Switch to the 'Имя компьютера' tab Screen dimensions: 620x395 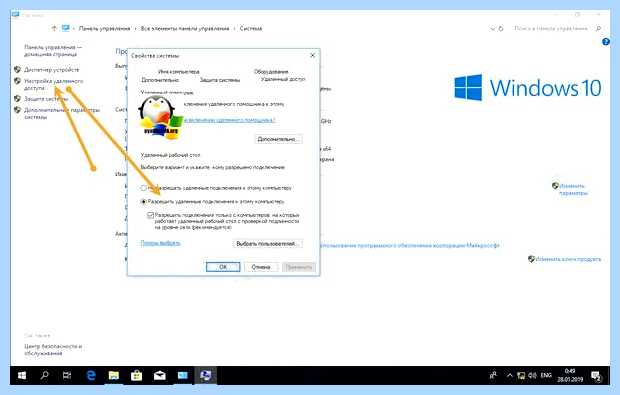pyautogui.click(x=178, y=72)
